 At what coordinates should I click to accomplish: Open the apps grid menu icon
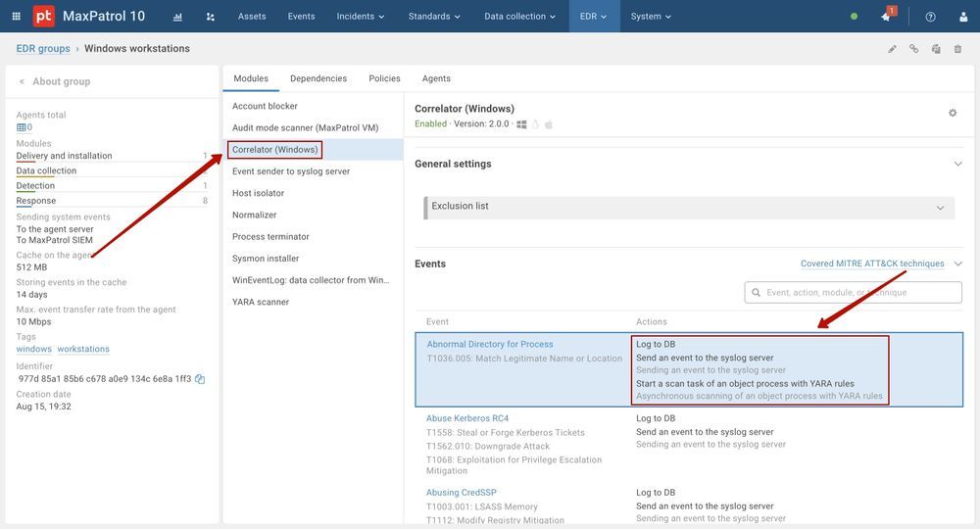17,17
